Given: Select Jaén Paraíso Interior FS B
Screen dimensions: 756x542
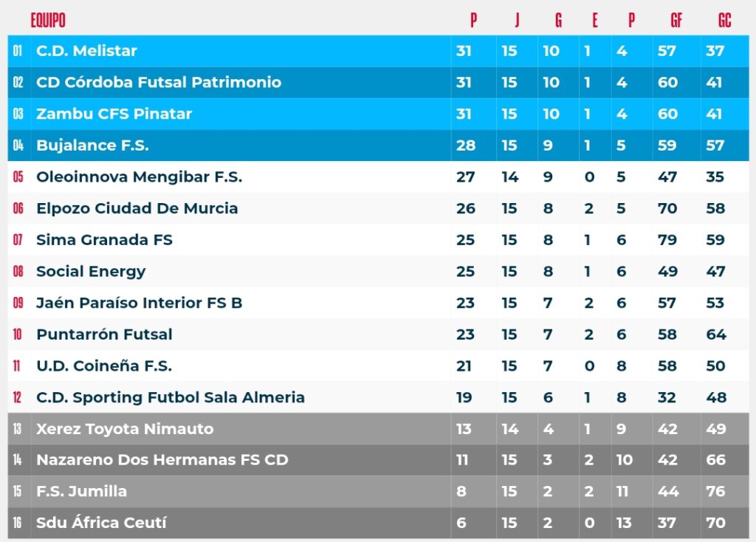Looking at the screenshot, I should coord(140,303).
